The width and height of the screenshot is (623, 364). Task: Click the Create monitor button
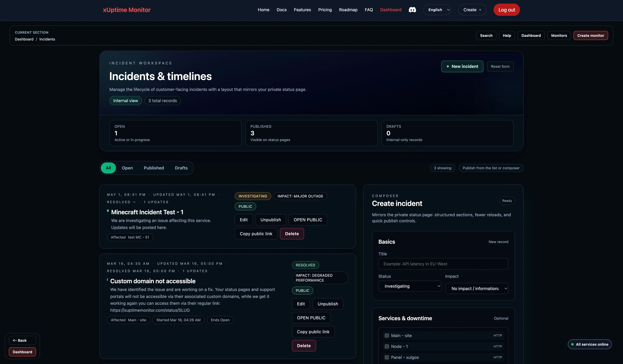pos(591,35)
